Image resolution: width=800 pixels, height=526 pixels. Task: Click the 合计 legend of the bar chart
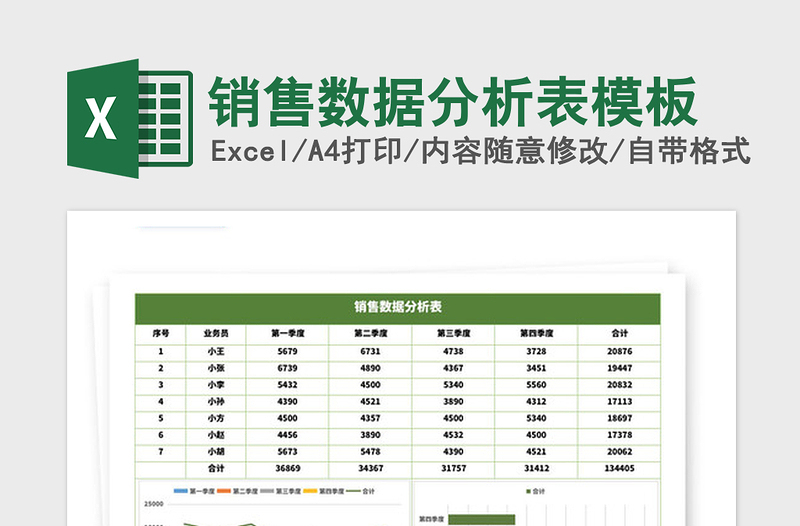[535, 491]
